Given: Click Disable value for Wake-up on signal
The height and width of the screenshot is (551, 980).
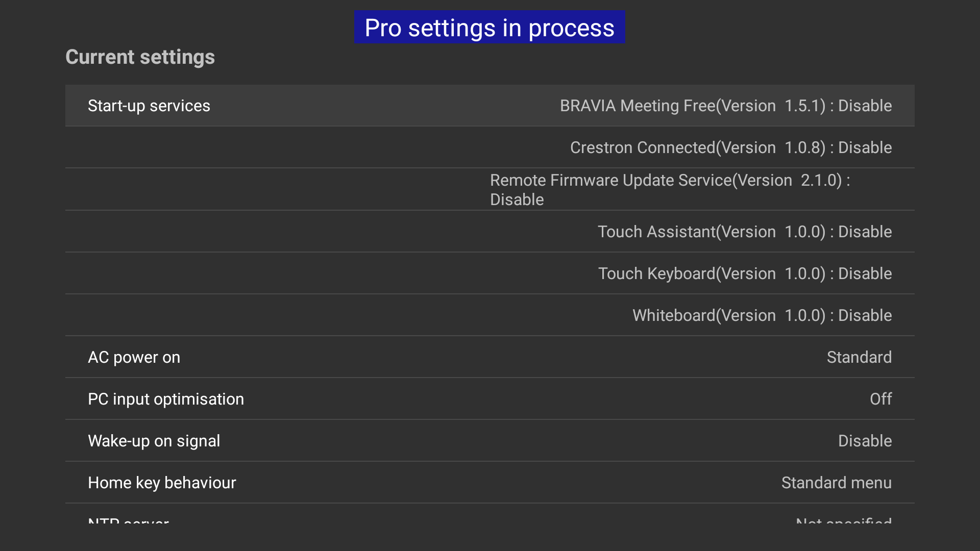Looking at the screenshot, I should pos(865,441).
